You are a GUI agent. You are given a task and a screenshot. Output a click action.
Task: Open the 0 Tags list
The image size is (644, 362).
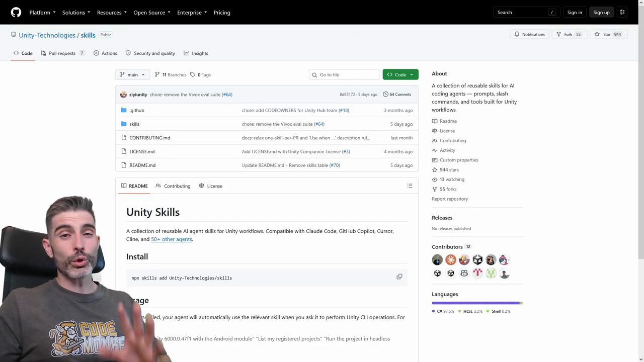coord(200,75)
